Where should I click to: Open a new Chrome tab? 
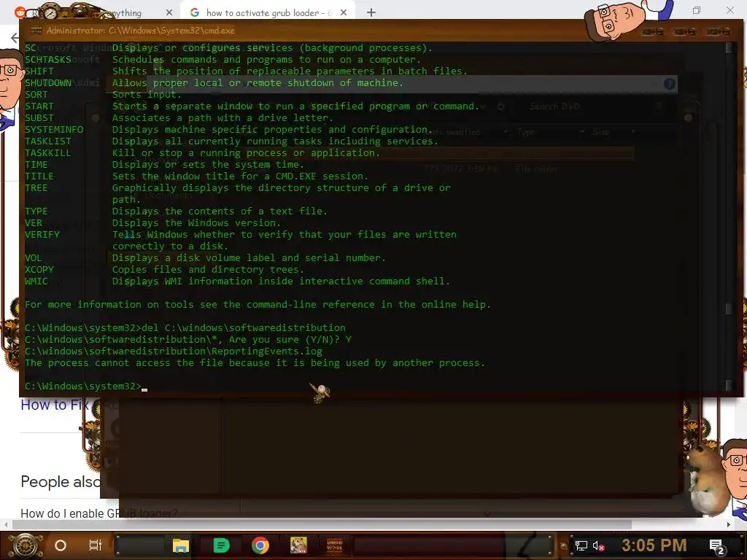click(x=371, y=13)
